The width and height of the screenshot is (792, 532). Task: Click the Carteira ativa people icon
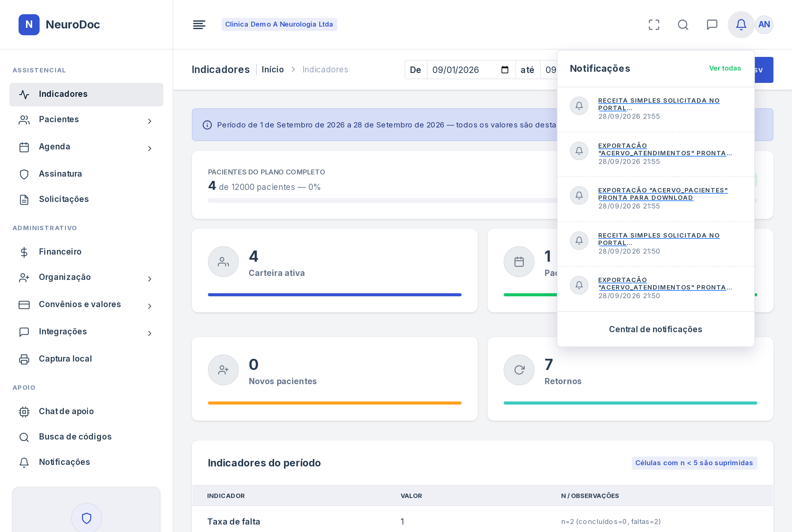[223, 262]
